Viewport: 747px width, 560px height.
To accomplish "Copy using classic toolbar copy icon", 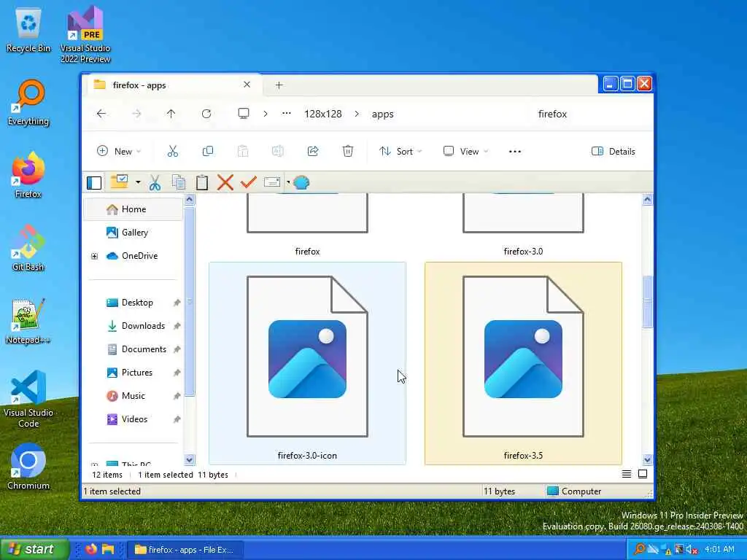I will 179,182.
